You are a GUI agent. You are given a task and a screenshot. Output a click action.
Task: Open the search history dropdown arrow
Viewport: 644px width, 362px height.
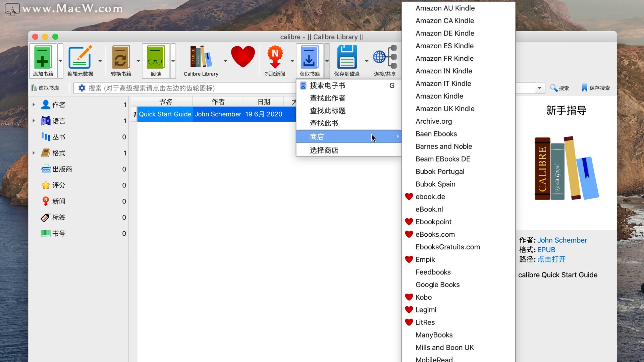539,88
